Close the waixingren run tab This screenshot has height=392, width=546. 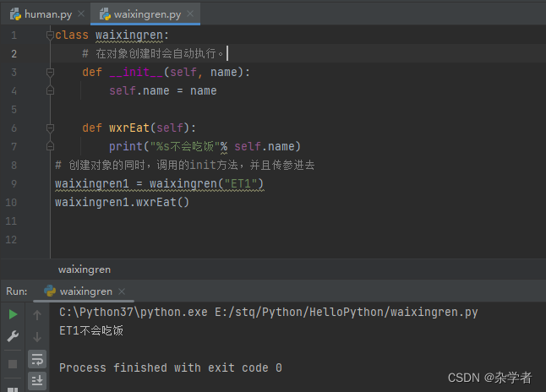click(122, 291)
